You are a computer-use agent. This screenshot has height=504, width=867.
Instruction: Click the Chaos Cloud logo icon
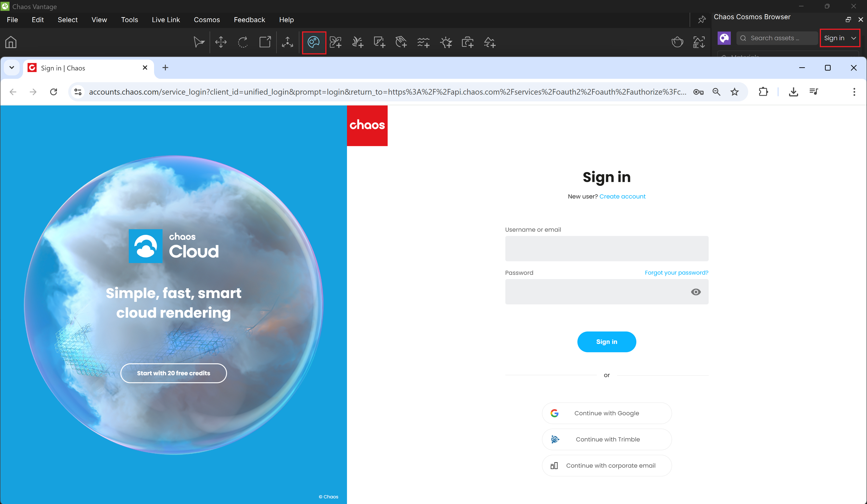click(x=145, y=246)
